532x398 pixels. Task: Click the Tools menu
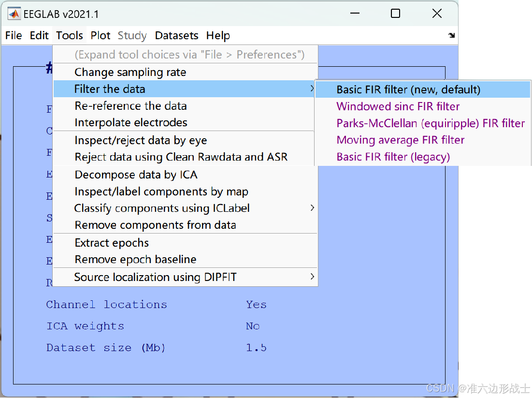tap(70, 35)
